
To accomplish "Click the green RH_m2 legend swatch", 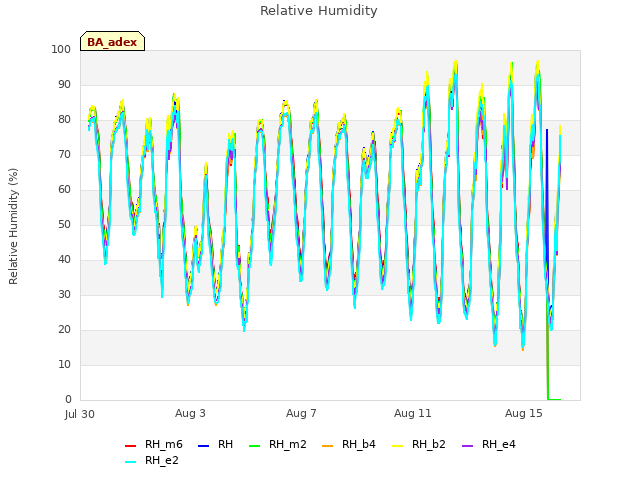I will [254, 446].
